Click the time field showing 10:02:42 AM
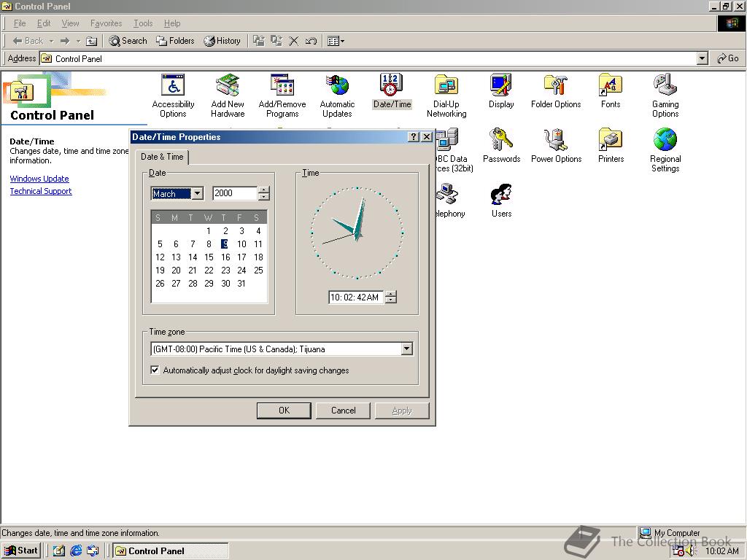 (x=356, y=297)
